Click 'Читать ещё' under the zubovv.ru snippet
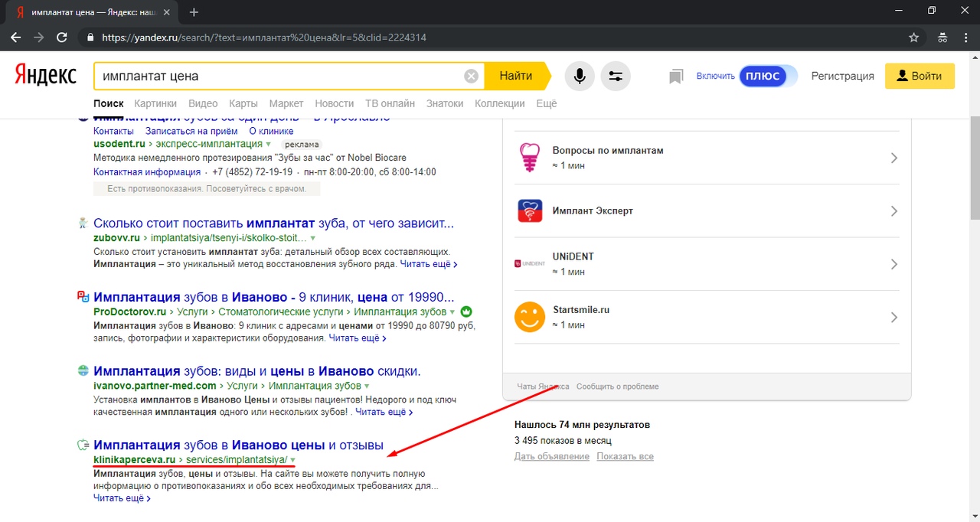This screenshot has width=980, height=522. (x=429, y=264)
